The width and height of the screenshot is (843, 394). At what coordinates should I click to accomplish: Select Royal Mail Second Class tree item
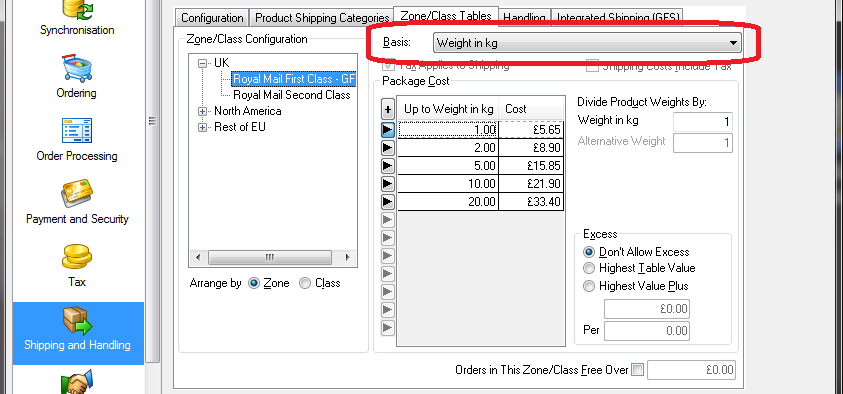click(292, 95)
